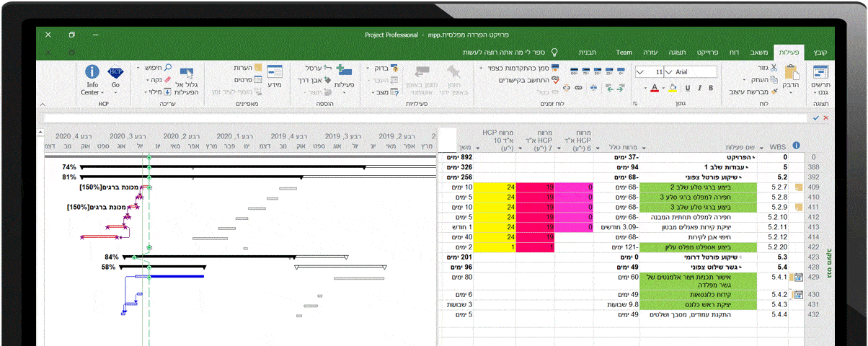Image resolution: width=868 pixels, height=346 pixels.
Task: Mark task 0% complete
Action: (x=621, y=71)
